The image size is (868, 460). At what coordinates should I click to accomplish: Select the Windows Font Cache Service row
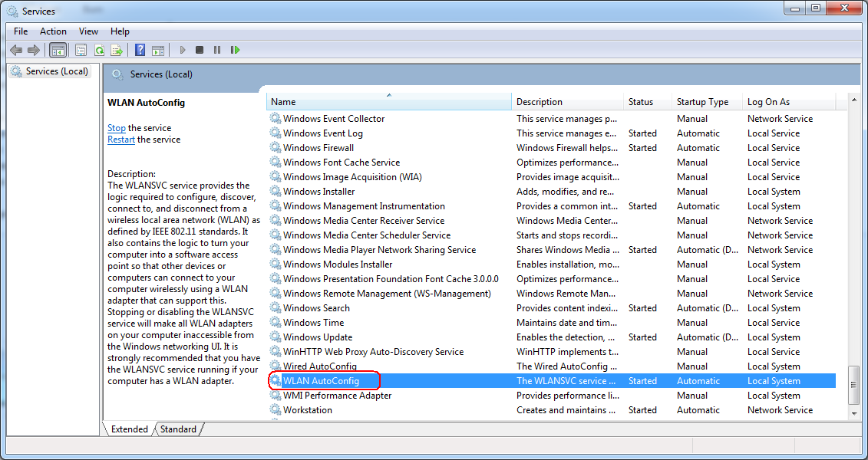[552, 163]
